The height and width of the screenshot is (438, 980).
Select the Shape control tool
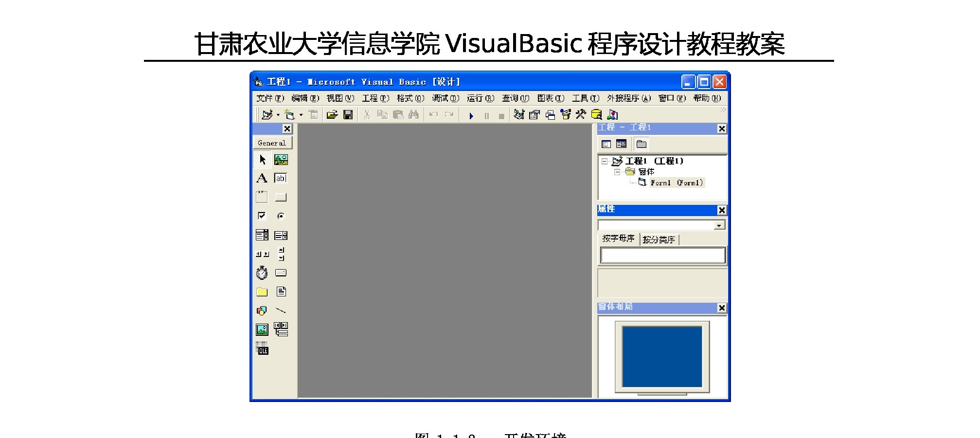262,310
